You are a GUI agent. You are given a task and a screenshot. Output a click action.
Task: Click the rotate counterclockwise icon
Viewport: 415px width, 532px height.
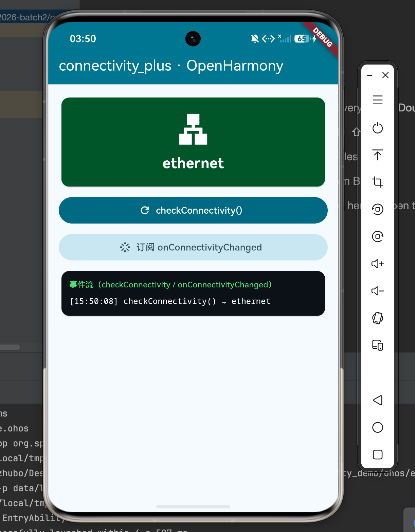(x=378, y=209)
